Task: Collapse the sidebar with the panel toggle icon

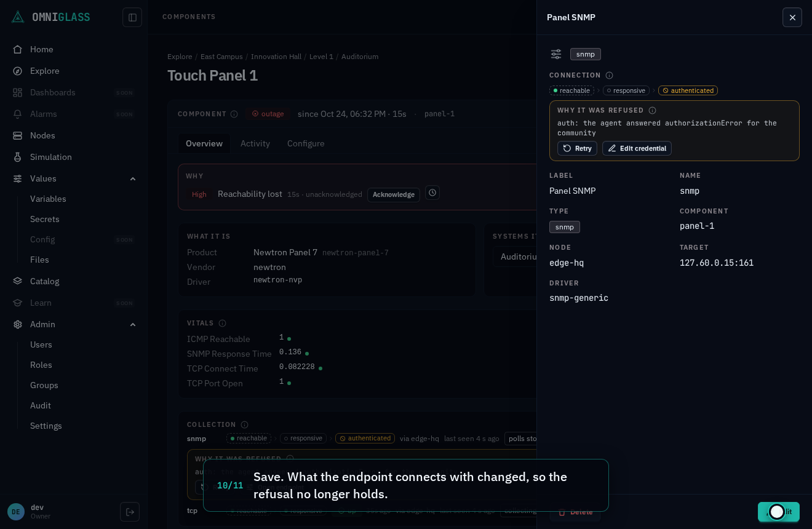Action: coord(132,17)
